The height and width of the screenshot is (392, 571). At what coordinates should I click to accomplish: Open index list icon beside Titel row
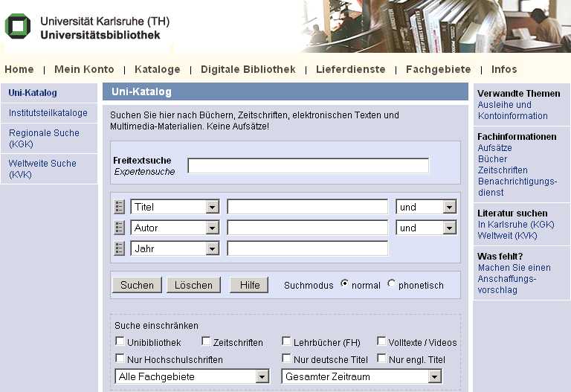[x=119, y=207]
